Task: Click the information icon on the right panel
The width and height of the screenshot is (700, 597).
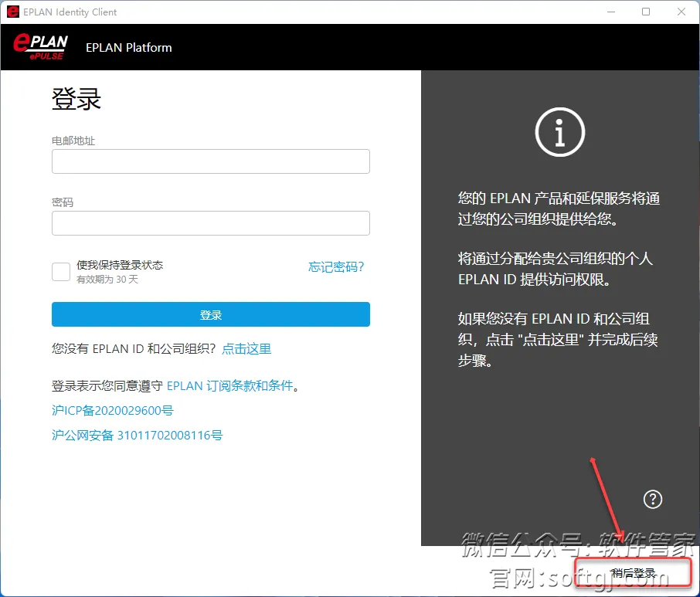Action: pyautogui.click(x=559, y=132)
